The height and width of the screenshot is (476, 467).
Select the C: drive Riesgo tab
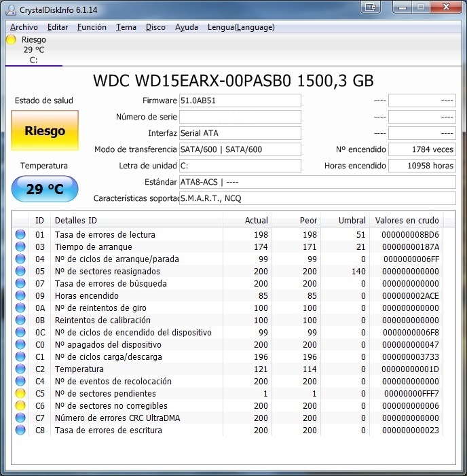click(34, 50)
